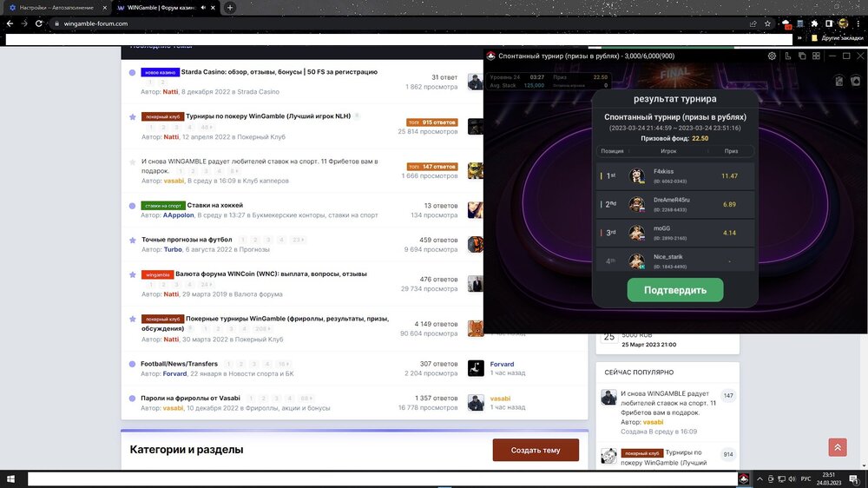Open the browser extensions puzzle icon
Image resolution: width=868 pixels, height=488 pixels.
click(812, 23)
